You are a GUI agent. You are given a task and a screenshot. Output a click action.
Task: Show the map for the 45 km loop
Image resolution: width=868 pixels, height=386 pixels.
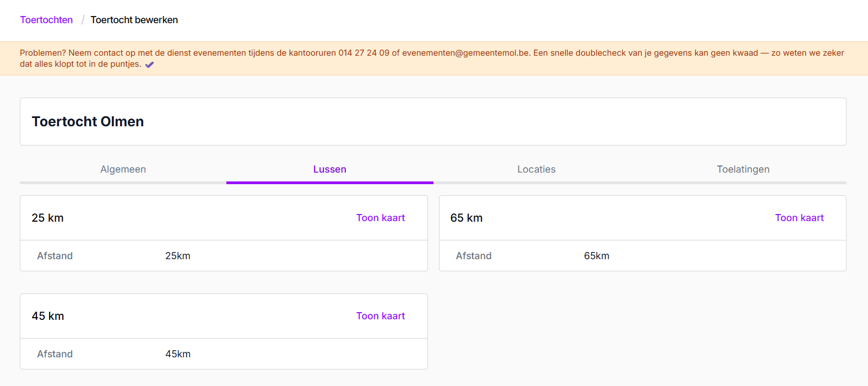point(380,316)
